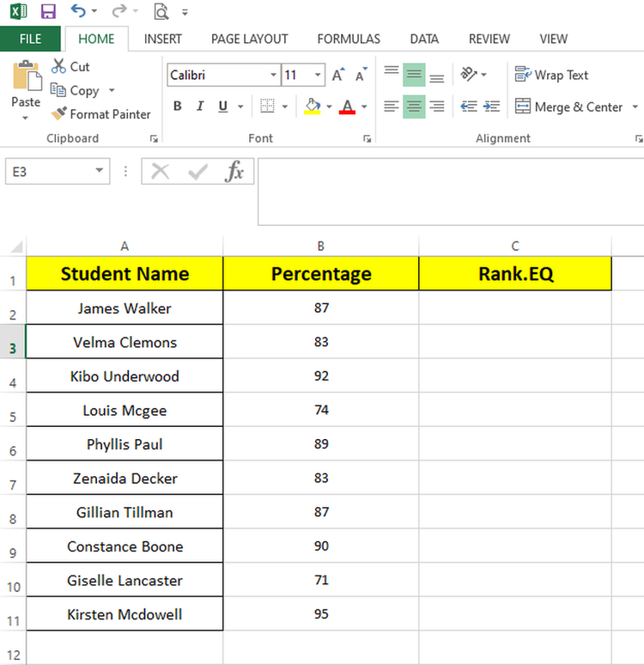Switch to the HOME tab

[x=96, y=39]
